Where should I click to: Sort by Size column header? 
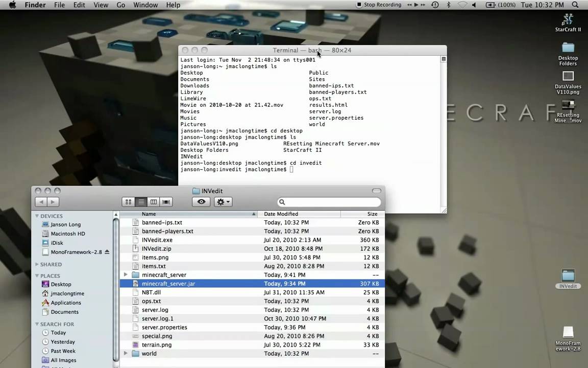[362, 214]
